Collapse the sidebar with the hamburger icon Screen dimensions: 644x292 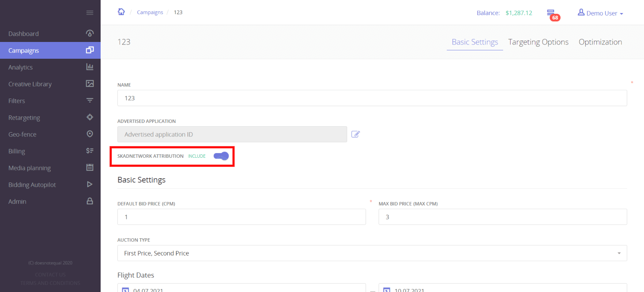tap(90, 13)
